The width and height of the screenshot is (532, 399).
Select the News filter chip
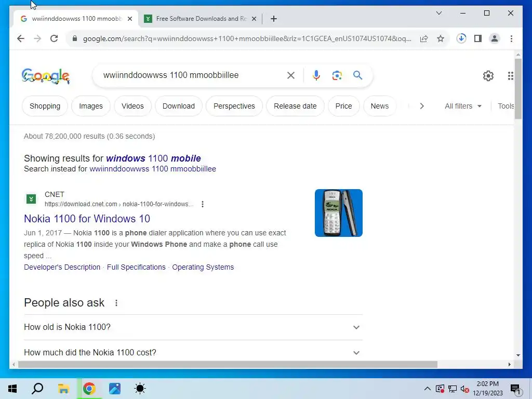pyautogui.click(x=380, y=106)
